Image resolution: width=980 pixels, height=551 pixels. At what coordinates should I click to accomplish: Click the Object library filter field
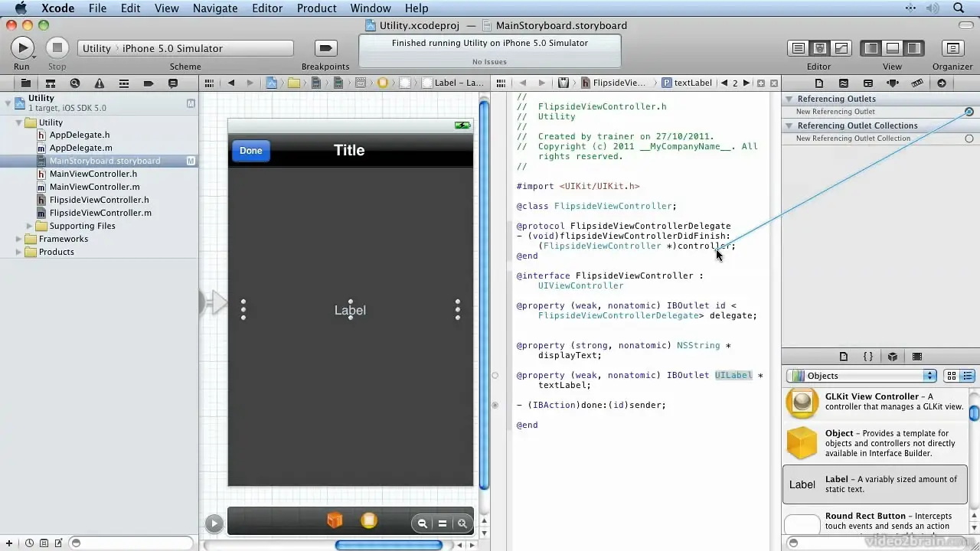[880, 543]
